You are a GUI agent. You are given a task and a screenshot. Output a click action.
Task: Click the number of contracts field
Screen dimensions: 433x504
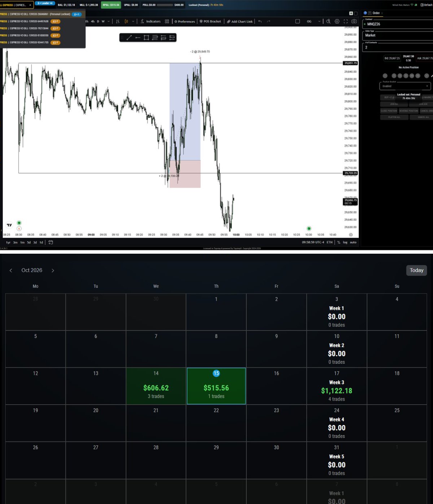pos(398,47)
